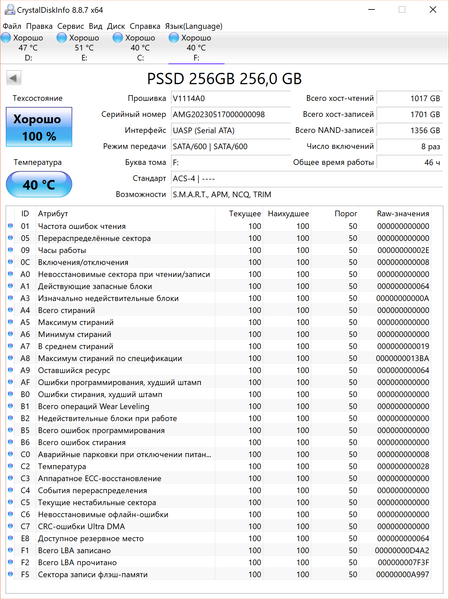This screenshot has width=449, height=599.
Task: Click the 40 °C temperature button
Action: pyautogui.click(x=39, y=185)
